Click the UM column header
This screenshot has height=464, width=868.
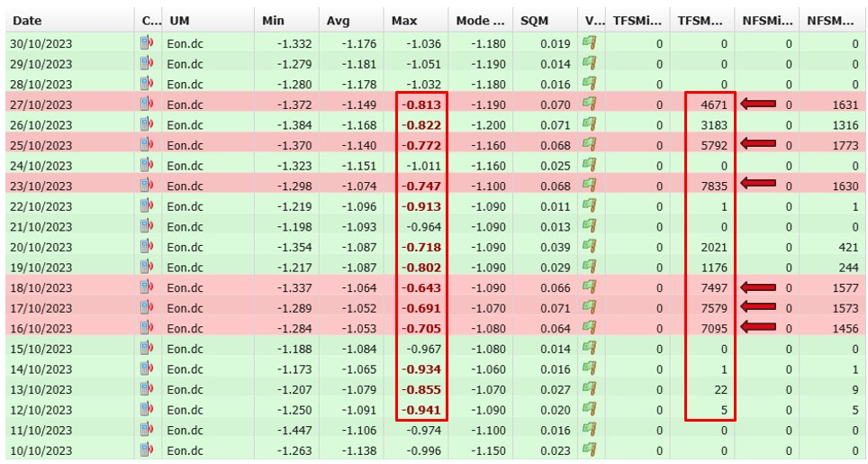point(179,21)
